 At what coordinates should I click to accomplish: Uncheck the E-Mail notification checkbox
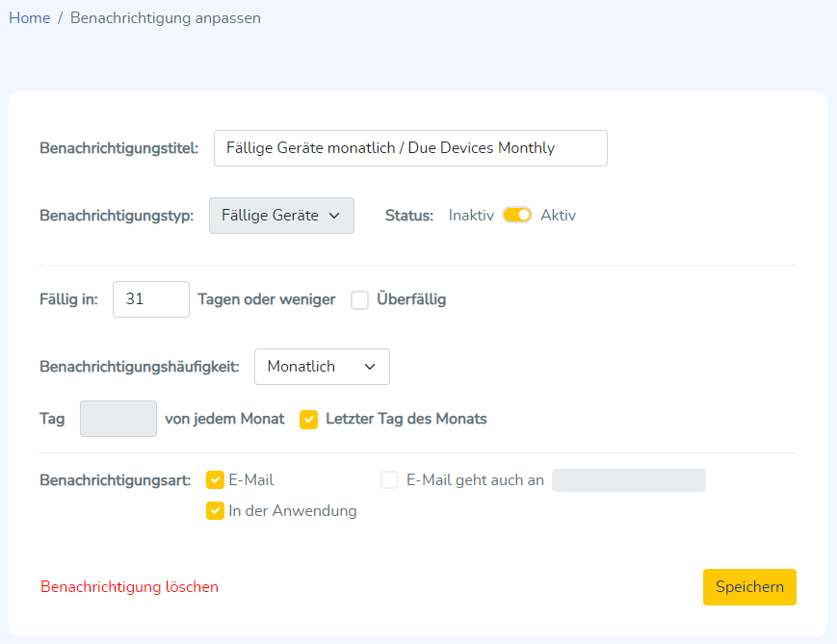215,479
